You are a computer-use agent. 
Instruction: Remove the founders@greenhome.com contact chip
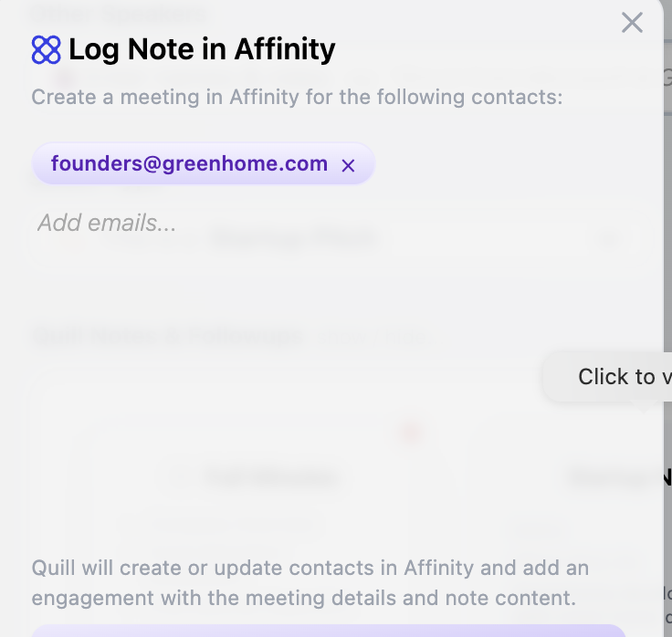coord(348,165)
